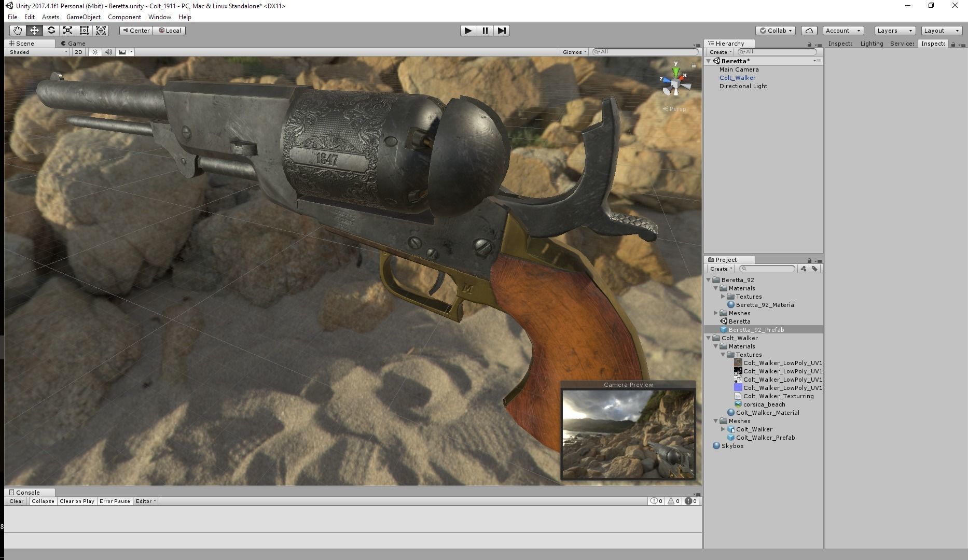Select the Beretta_92_Material sphere asset
Viewport: 968px width, 560px height.
pos(764,305)
